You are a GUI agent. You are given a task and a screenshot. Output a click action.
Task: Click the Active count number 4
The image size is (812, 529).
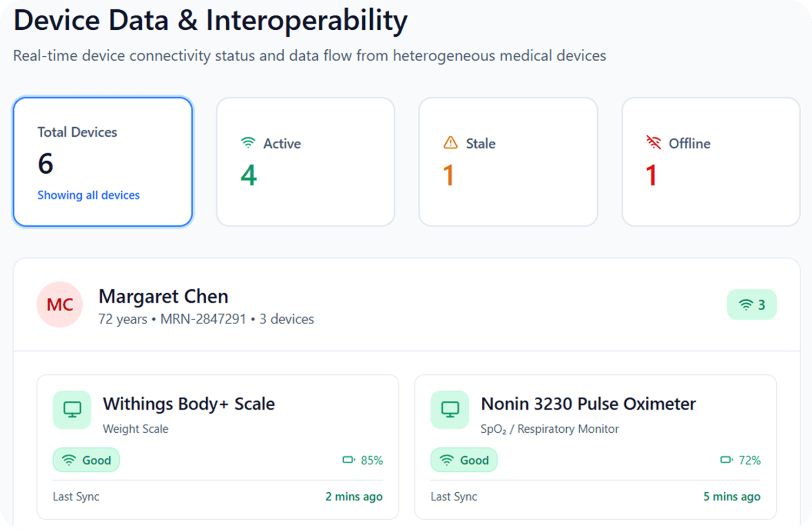tap(248, 175)
